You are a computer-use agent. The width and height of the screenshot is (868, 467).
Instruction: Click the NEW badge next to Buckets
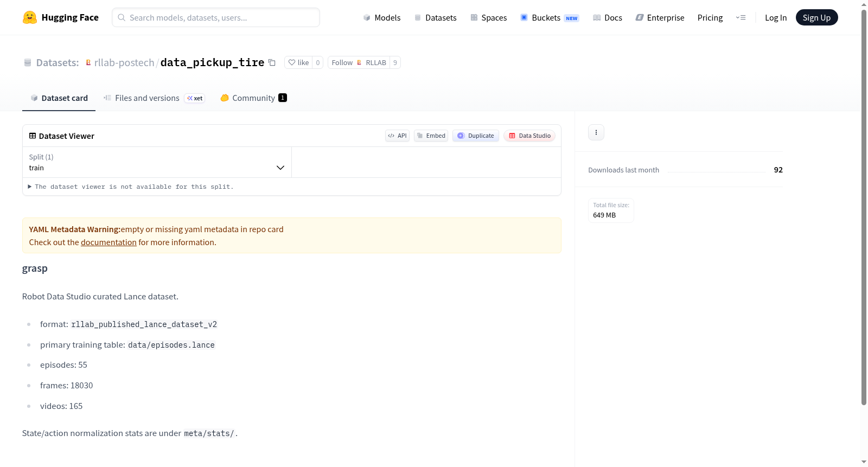pos(572,18)
